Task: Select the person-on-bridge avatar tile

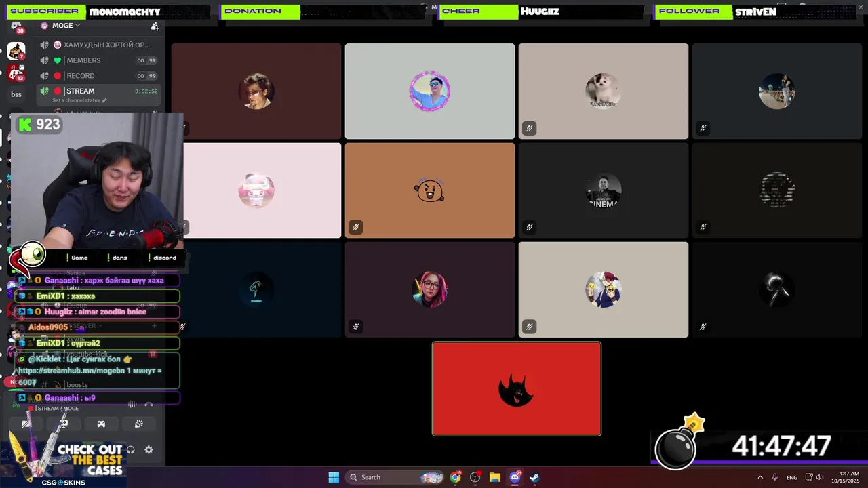Action: point(776,91)
